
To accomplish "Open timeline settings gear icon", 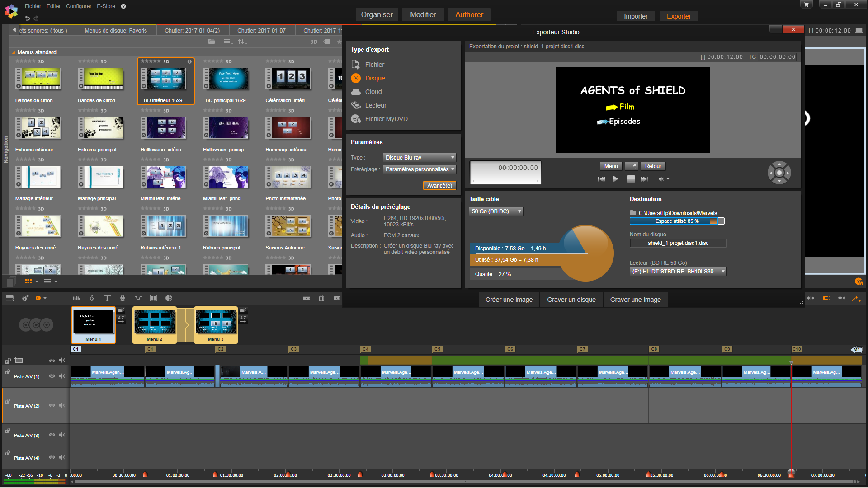I will click(25, 298).
